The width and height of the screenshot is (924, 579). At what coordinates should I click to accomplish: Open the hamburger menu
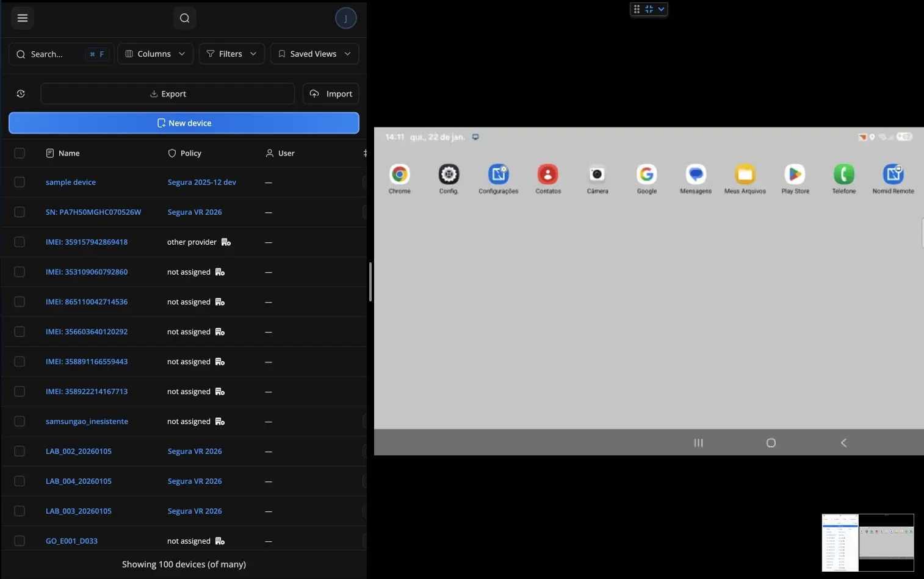(23, 18)
